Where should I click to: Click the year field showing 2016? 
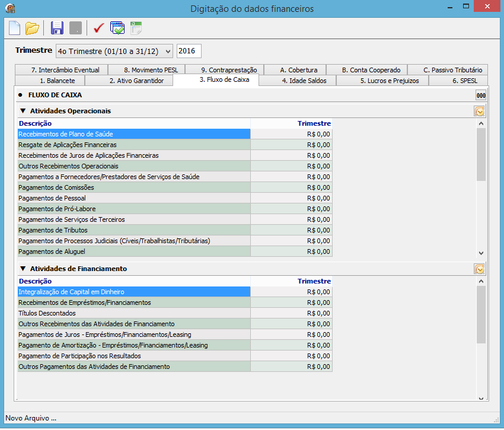pyautogui.click(x=189, y=51)
